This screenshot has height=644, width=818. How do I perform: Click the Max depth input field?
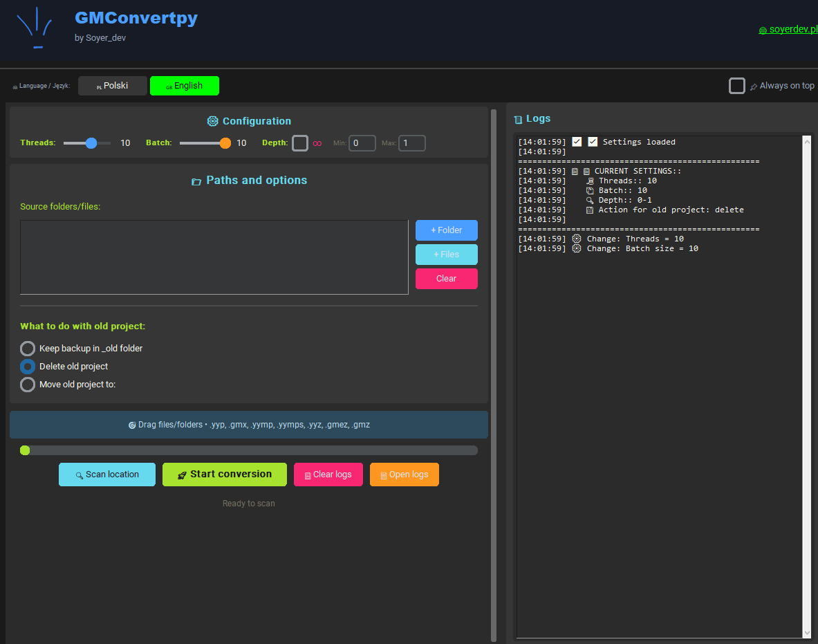pos(412,143)
